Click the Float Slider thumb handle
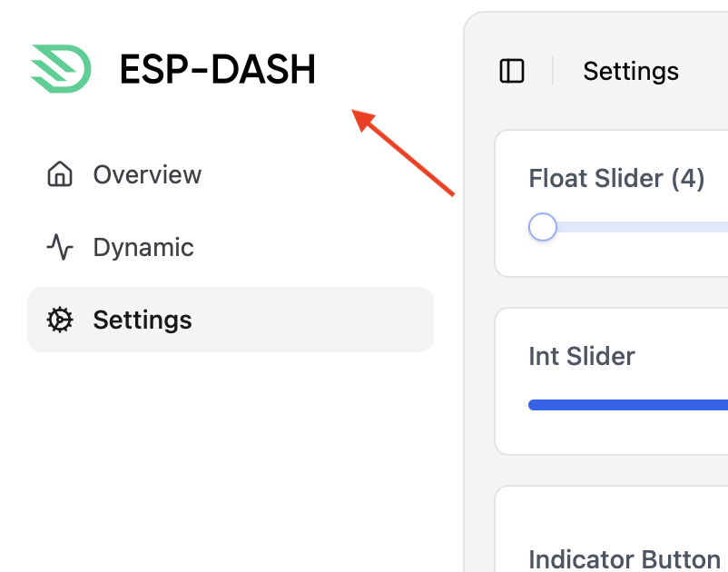Image resolution: width=728 pixels, height=572 pixels. pos(542,227)
